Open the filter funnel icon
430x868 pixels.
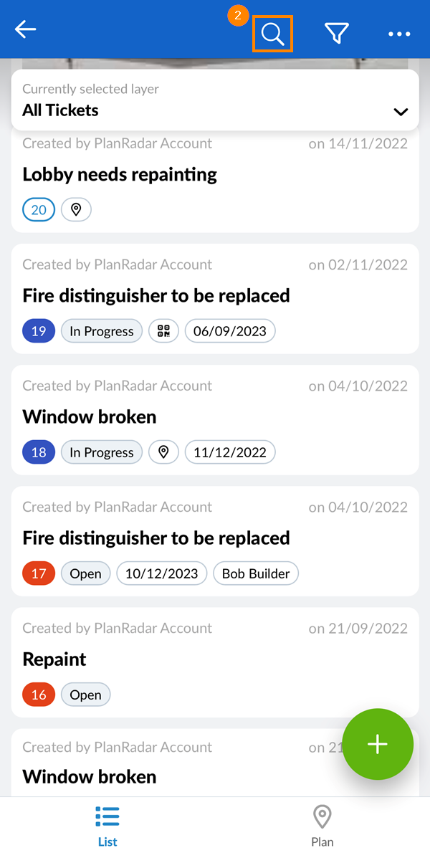[336, 33]
